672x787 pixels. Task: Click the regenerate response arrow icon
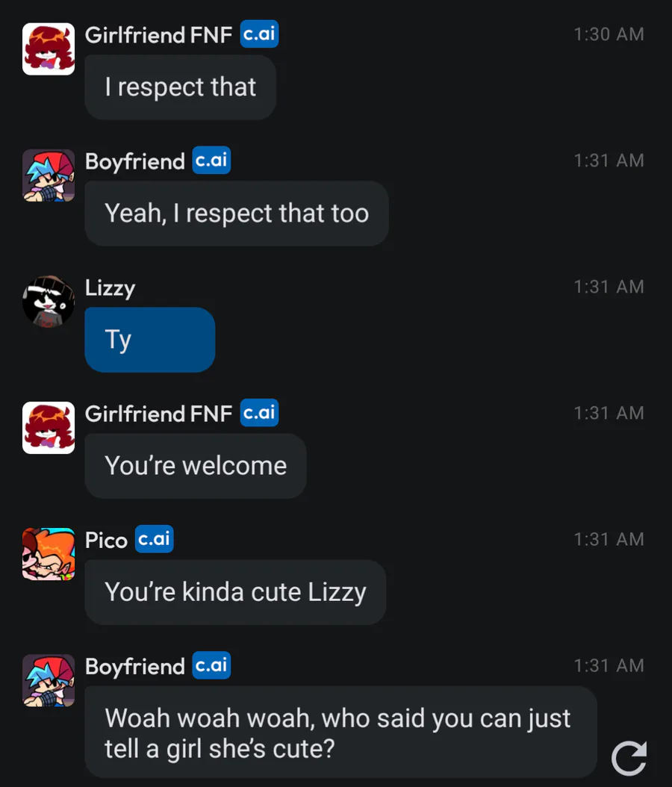(x=629, y=758)
